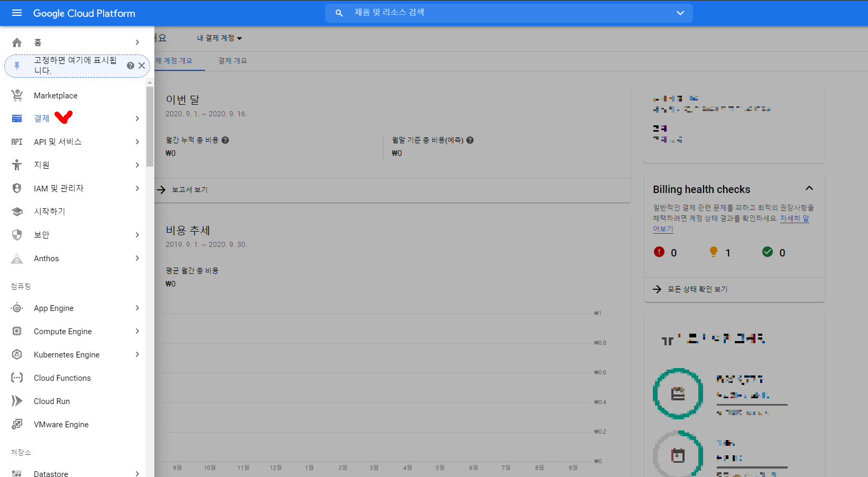
Task: Click the sidebar scrollbar thumb
Action: click(x=150, y=127)
